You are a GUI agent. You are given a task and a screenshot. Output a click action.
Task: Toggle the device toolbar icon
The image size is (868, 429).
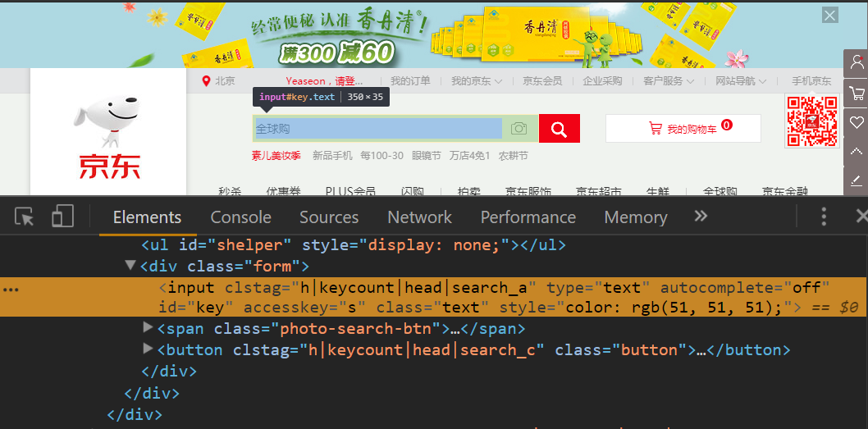62,217
